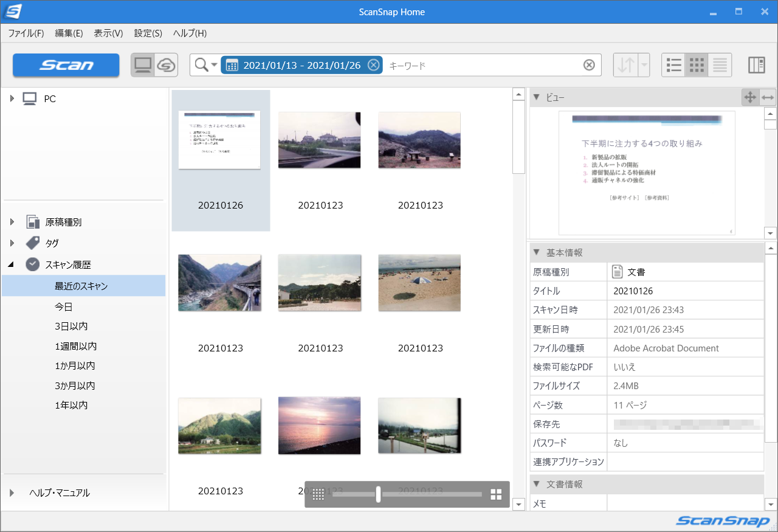
Task: Clear the date range filter chip
Action: click(373, 64)
